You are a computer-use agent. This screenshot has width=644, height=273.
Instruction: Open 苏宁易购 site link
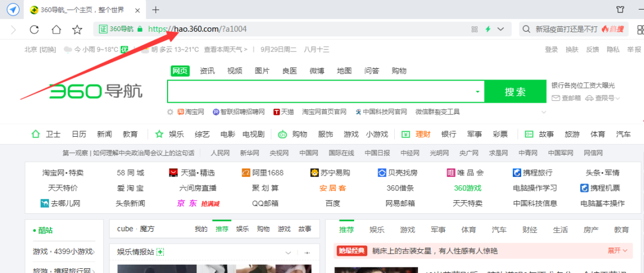coord(330,173)
